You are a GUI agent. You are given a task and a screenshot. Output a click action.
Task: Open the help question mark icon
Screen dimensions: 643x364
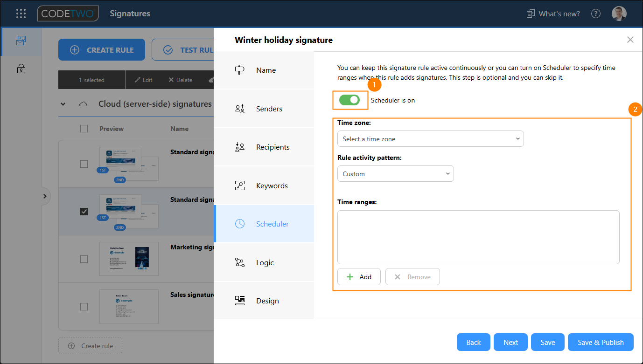click(x=596, y=14)
